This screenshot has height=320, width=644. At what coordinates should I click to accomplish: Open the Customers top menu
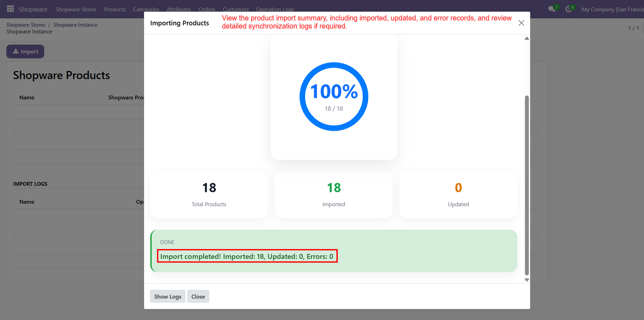[x=236, y=9]
